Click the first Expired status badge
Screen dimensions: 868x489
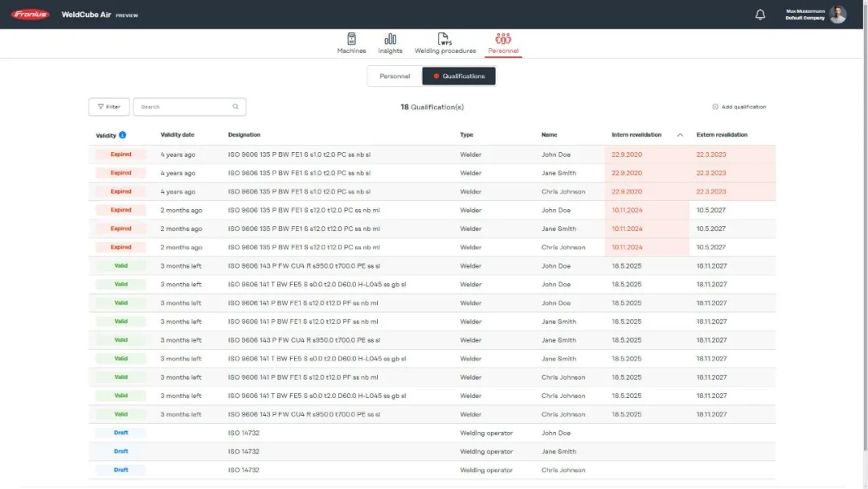point(121,154)
